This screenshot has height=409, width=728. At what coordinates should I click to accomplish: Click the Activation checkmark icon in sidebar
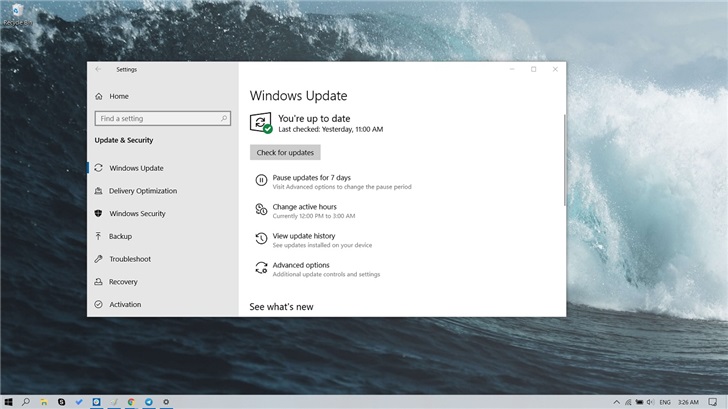pyautogui.click(x=99, y=304)
